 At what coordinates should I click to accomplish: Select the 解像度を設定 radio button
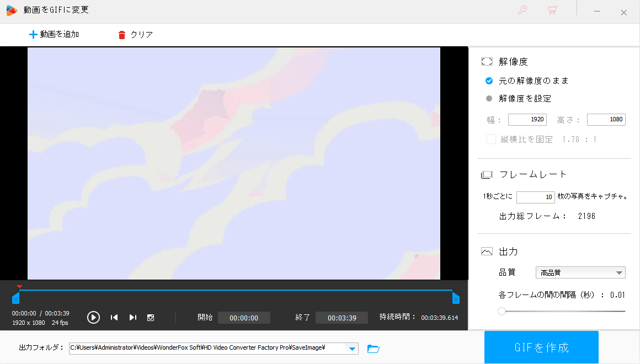[489, 98]
